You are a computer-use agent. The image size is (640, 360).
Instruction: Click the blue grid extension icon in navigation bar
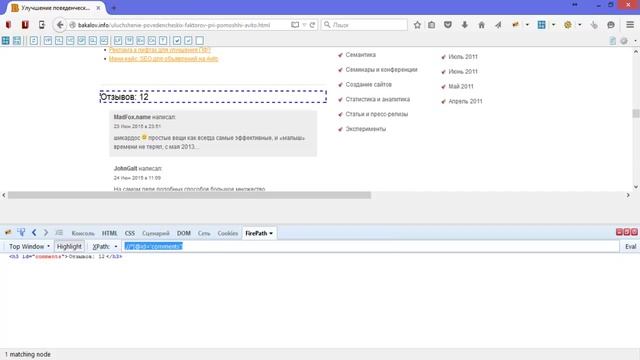(x=541, y=25)
